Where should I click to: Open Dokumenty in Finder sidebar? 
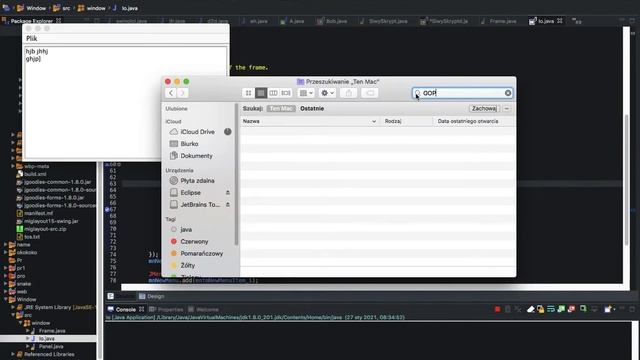[x=196, y=156]
